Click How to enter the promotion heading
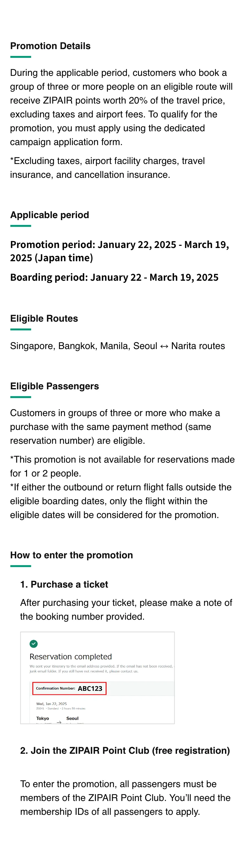Viewport: 247px width, 868px height. click(71, 555)
